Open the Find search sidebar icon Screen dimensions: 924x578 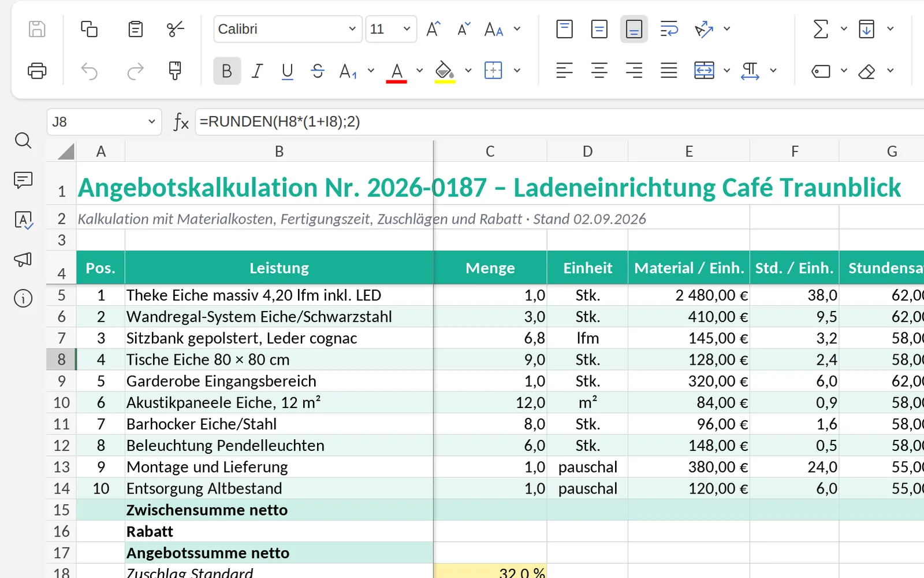pos(23,140)
